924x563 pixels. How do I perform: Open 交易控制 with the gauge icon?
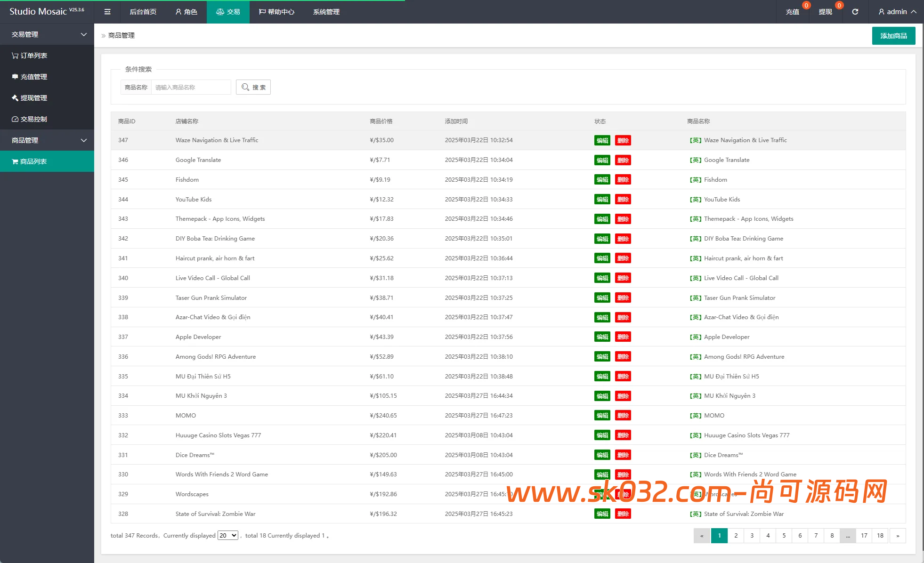pyautogui.click(x=33, y=119)
